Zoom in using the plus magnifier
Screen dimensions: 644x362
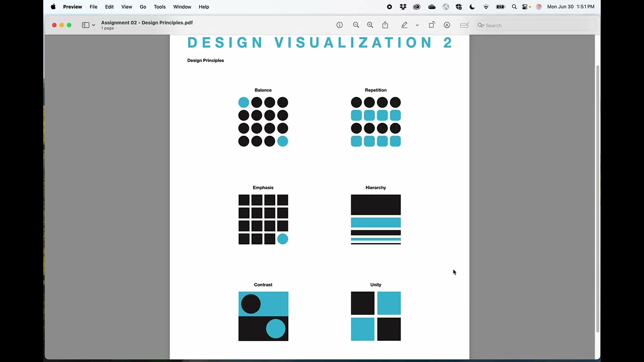pos(370,25)
